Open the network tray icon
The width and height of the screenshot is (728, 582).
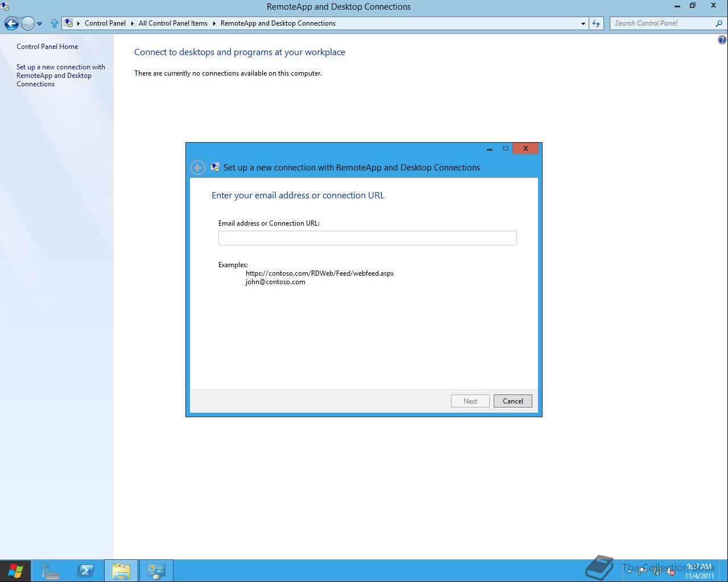coord(657,571)
